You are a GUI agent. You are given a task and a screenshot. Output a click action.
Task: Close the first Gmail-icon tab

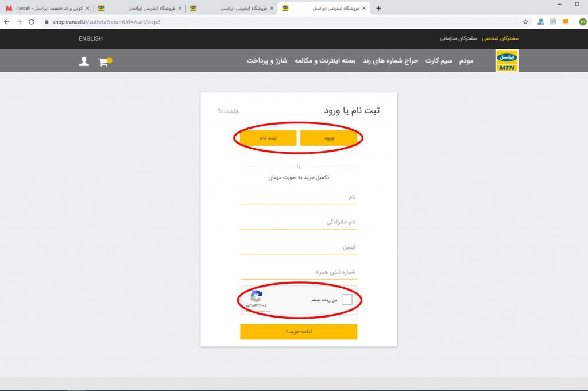click(87, 8)
